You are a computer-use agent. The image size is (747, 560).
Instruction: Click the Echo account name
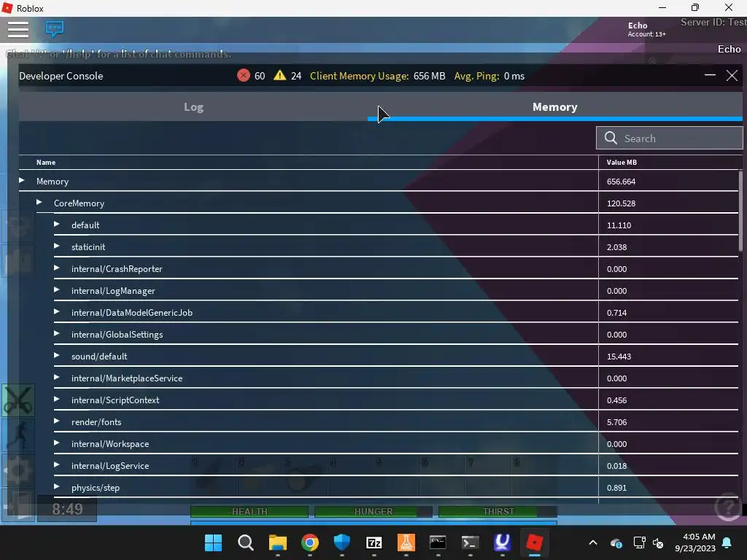tap(638, 26)
